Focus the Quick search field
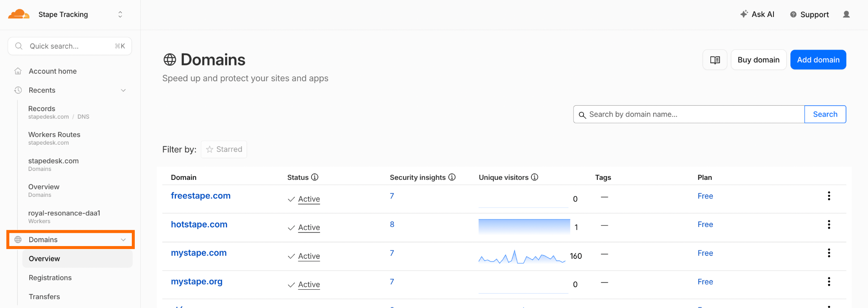This screenshot has width=868, height=308. 70,46
